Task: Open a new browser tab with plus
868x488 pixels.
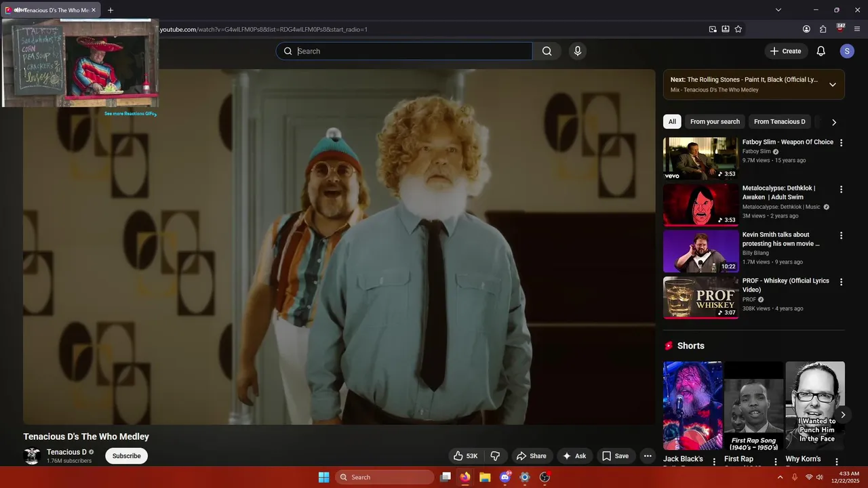Action: coord(111,10)
